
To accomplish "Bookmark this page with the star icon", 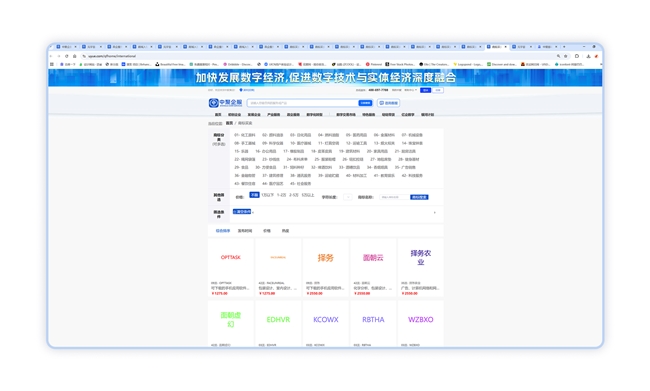I will coord(565,56).
